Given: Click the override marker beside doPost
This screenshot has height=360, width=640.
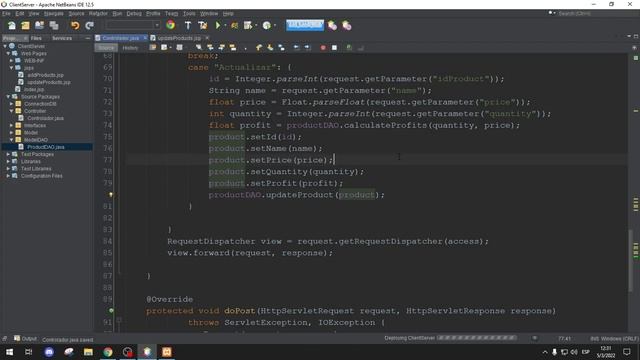Looking at the screenshot, I should pyautogui.click(x=111, y=311).
